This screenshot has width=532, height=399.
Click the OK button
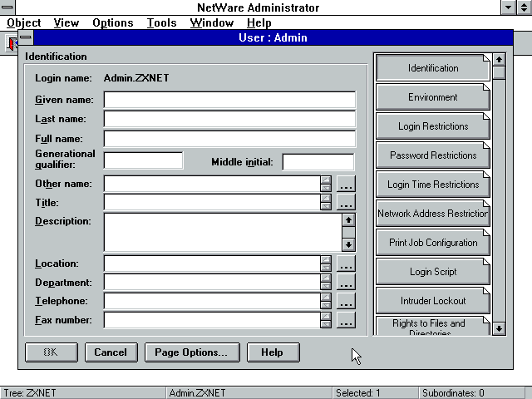point(52,352)
